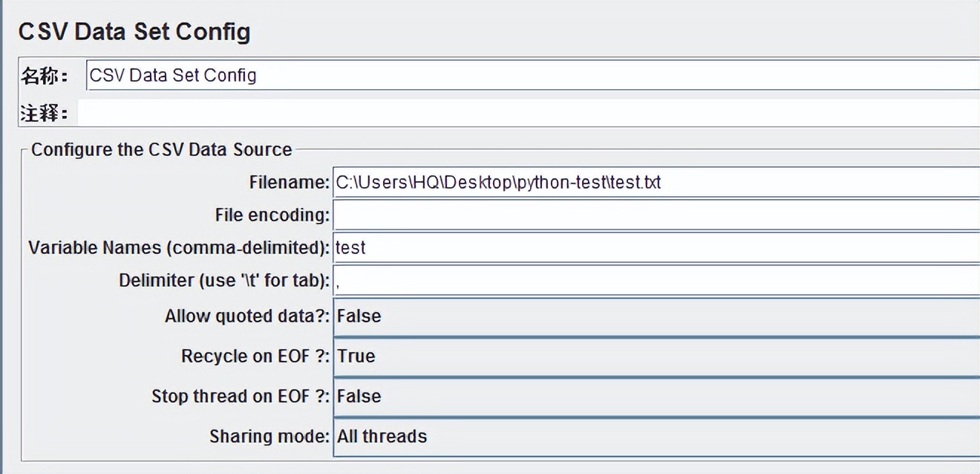Focus the File encoding input box

(x=656, y=215)
